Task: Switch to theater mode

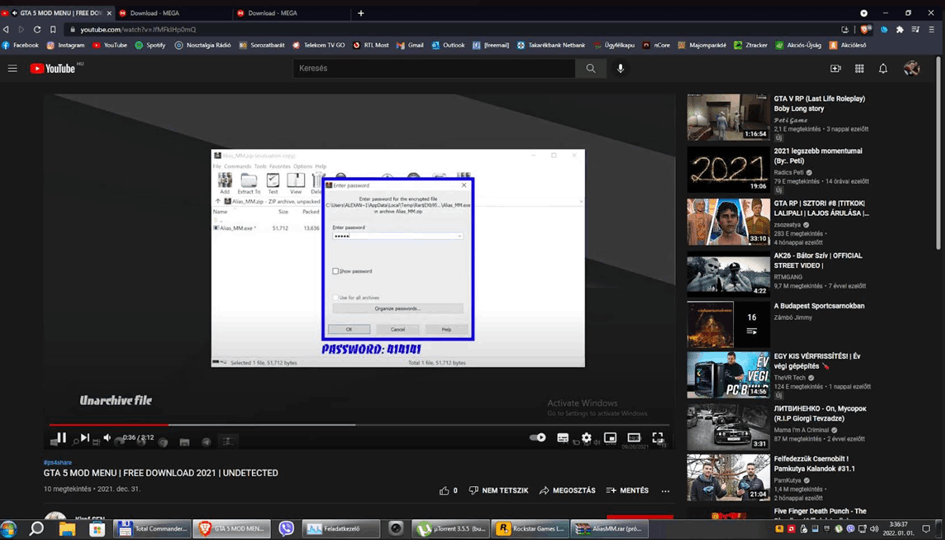Action: click(x=633, y=438)
